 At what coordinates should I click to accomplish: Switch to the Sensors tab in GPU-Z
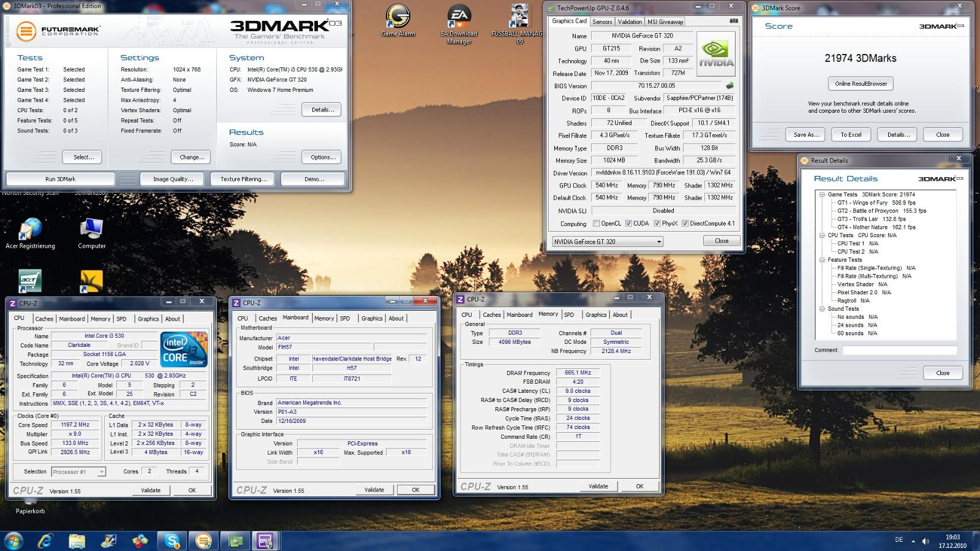602,21
